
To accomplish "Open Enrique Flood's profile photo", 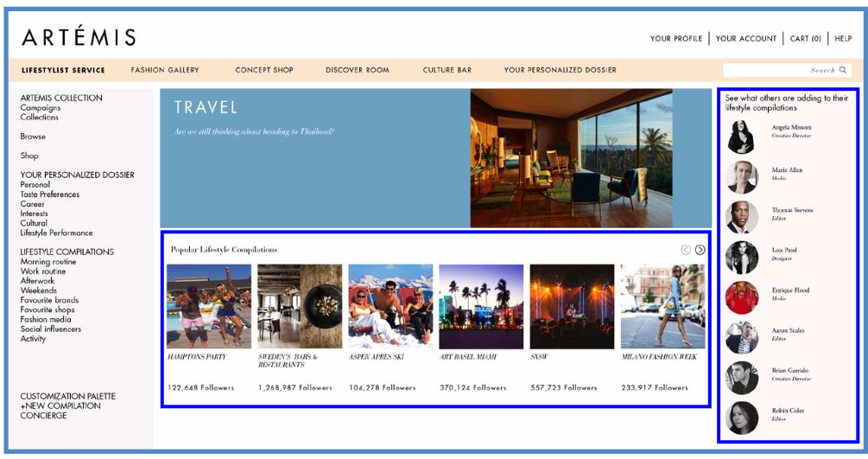I will click(x=741, y=297).
